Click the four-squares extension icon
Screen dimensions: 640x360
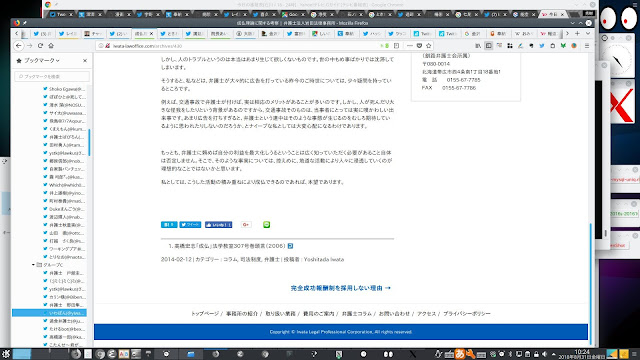(x=510, y=46)
